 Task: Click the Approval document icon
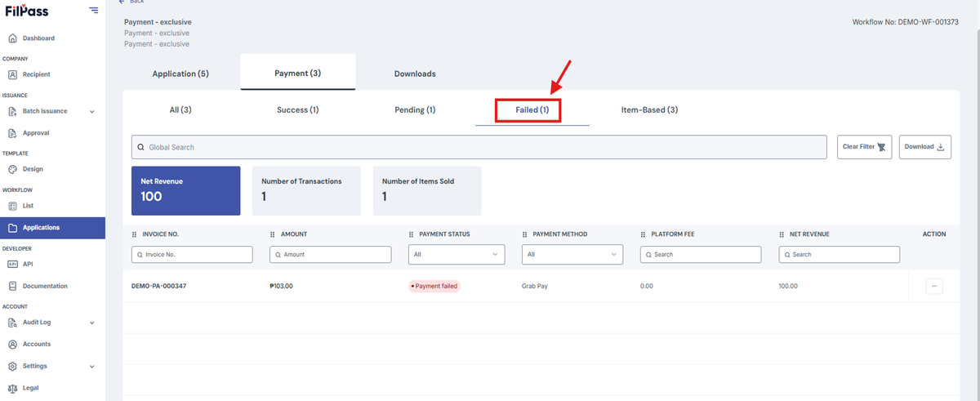tap(12, 133)
